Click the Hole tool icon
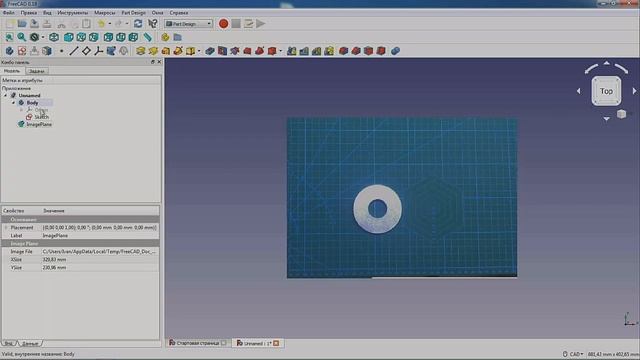 (x=222, y=51)
